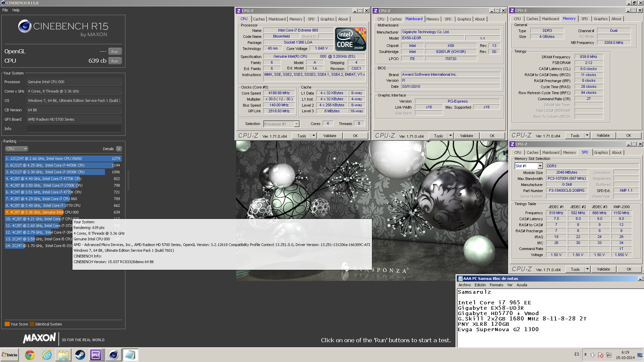Click the Intel Core i7 inside logo
This screenshot has height=362, width=644.
(351, 39)
